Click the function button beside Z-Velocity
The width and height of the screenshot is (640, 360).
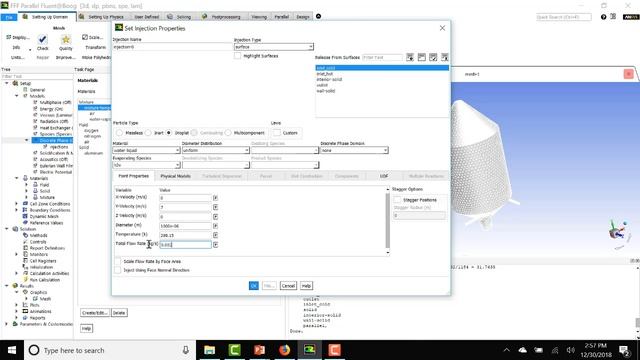pyautogui.click(x=216, y=217)
